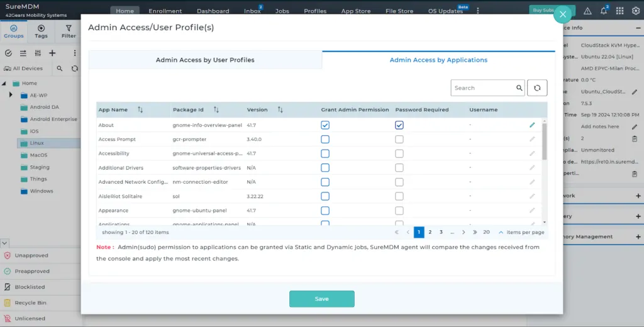
Task: Open the alerts warning triangle icon
Action: click(588, 11)
